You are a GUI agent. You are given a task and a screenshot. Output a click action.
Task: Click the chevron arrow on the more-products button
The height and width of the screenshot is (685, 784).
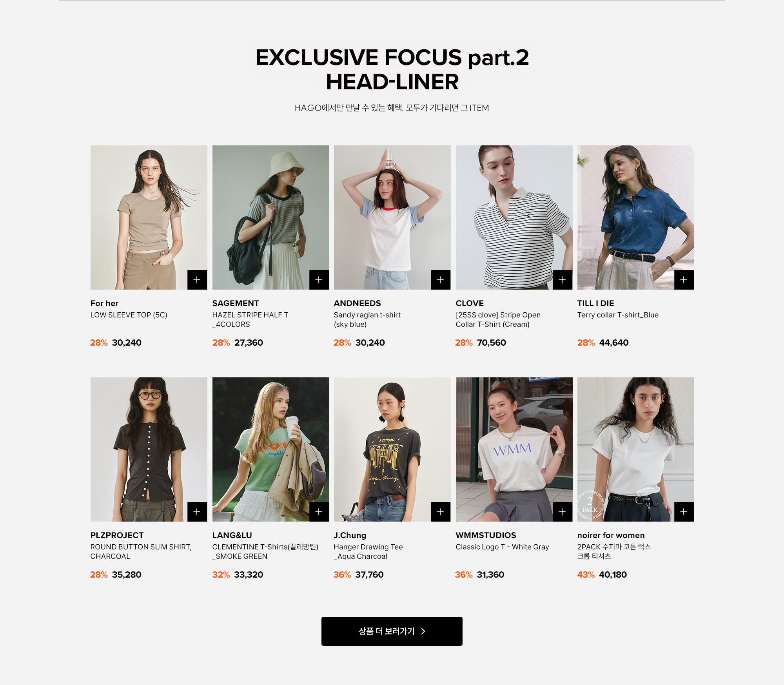(x=423, y=631)
